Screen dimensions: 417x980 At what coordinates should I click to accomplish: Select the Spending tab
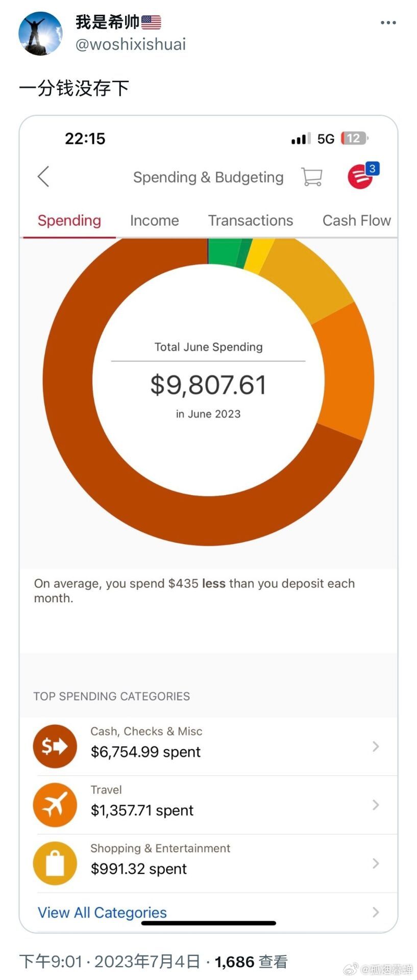69,220
